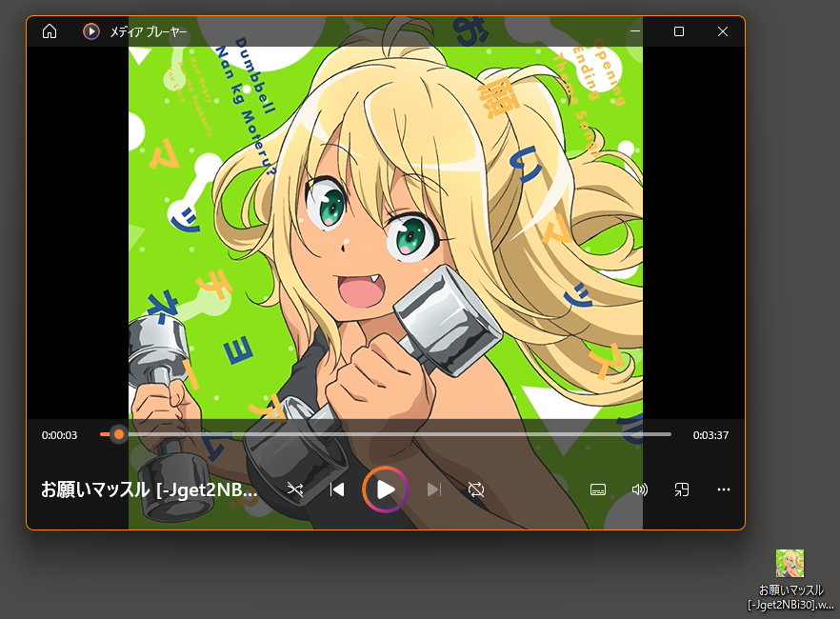Image resolution: width=840 pixels, height=619 pixels.
Task: Open the three-dot more options menu
Action: pyautogui.click(x=724, y=489)
